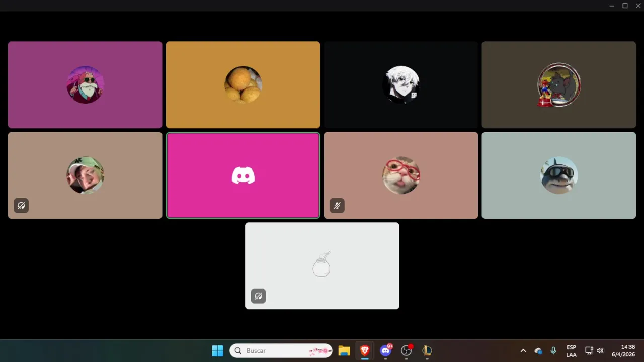Select the shark with goggles avatar tile
This screenshot has height=362, width=644.
(559, 175)
